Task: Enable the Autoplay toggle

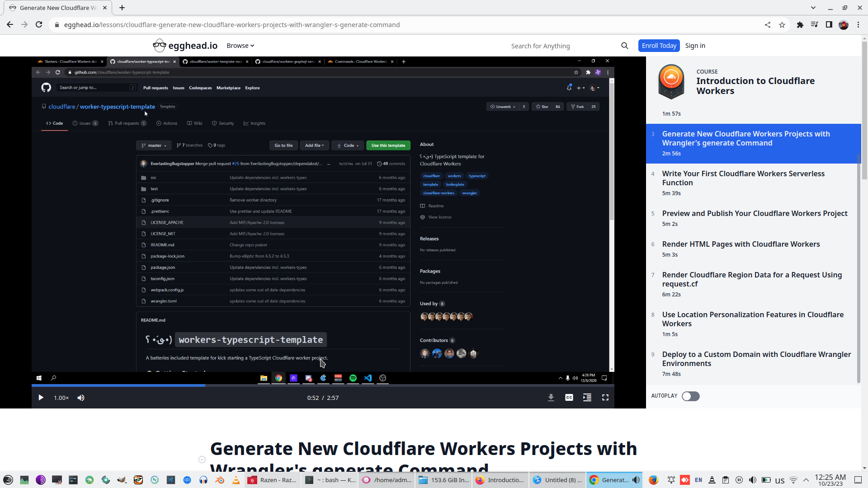Action: coord(690,396)
